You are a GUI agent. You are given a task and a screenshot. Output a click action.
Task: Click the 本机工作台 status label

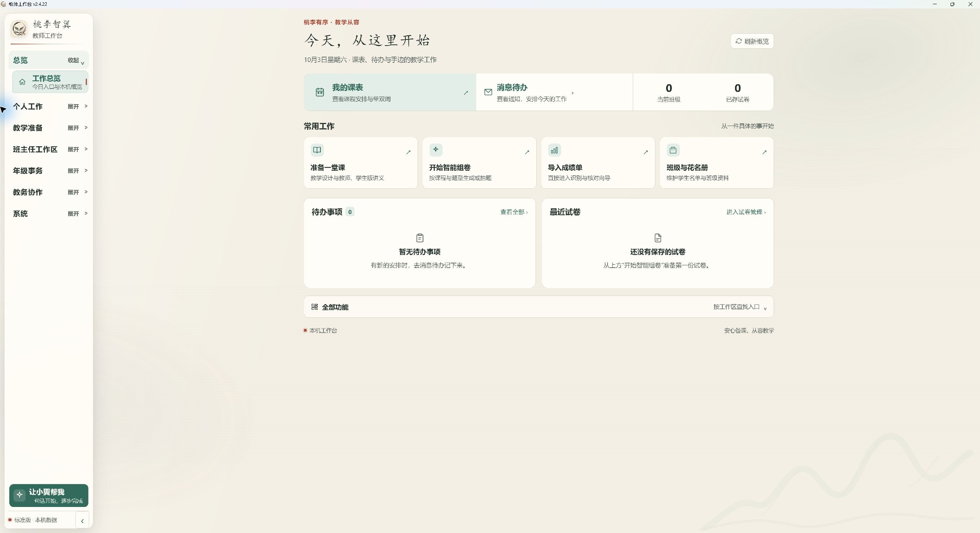pos(320,330)
